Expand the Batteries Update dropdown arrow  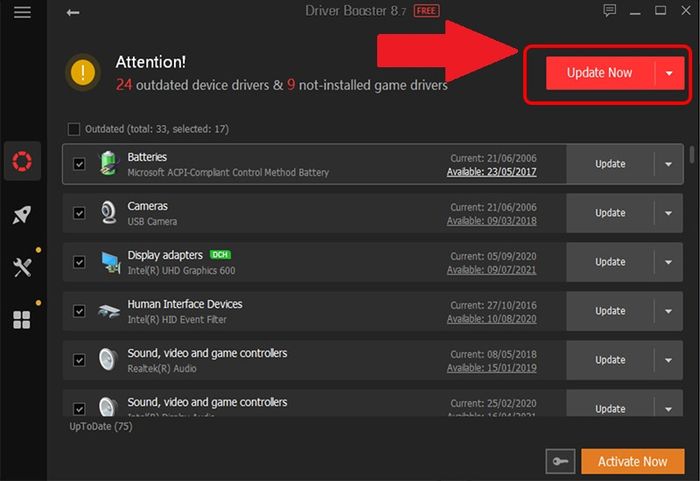click(668, 164)
